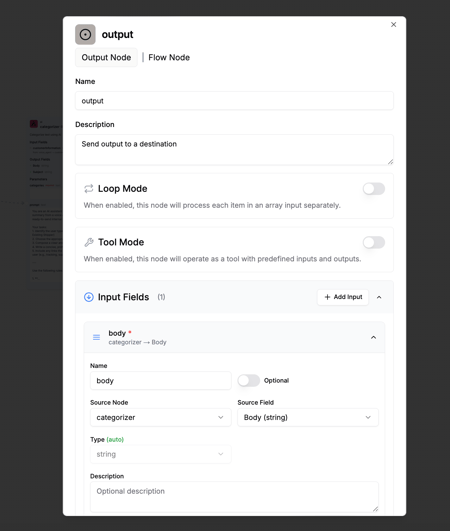Click the Optional description text area
Screen dimensions: 450x531
pos(234,497)
